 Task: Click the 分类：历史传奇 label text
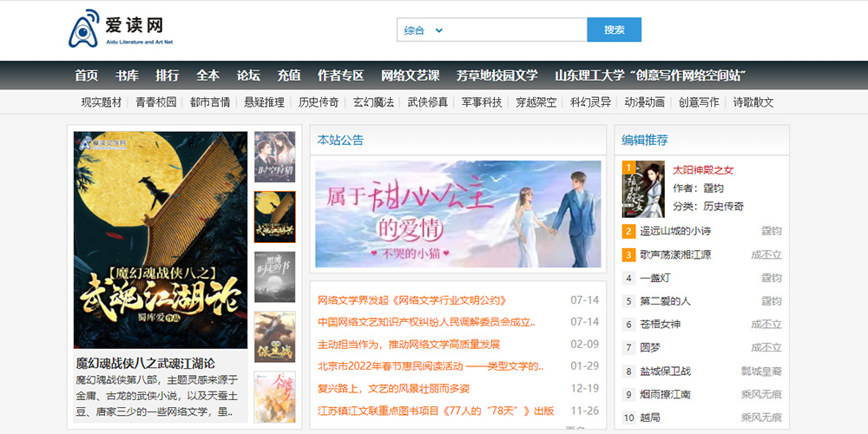pyautogui.click(x=708, y=207)
